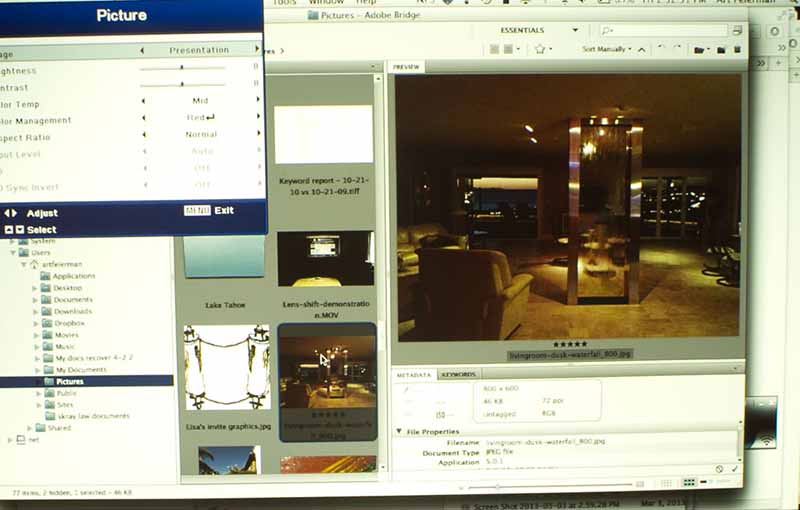Apply metadata changes with checkmark icon
The width and height of the screenshot is (800, 510).
point(735,469)
